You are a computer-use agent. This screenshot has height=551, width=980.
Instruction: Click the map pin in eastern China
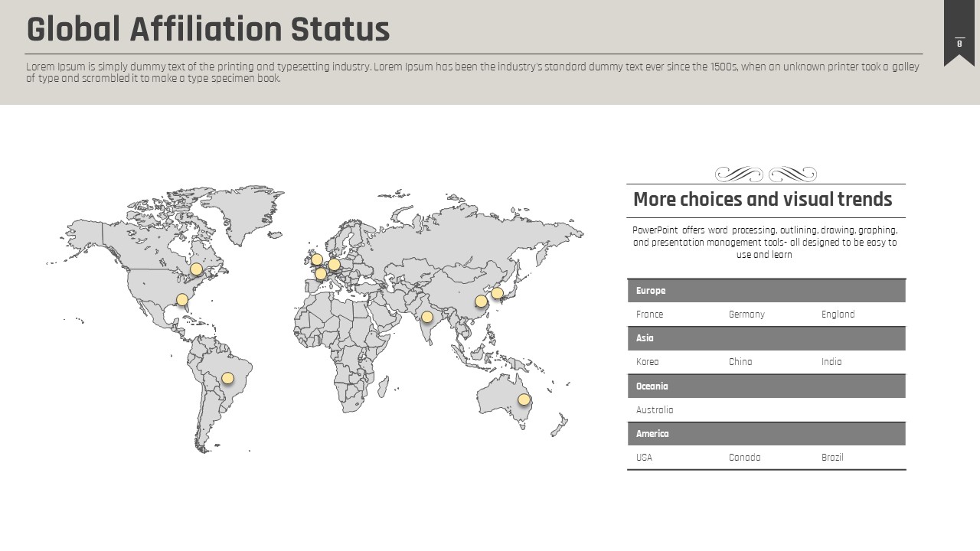tap(481, 302)
